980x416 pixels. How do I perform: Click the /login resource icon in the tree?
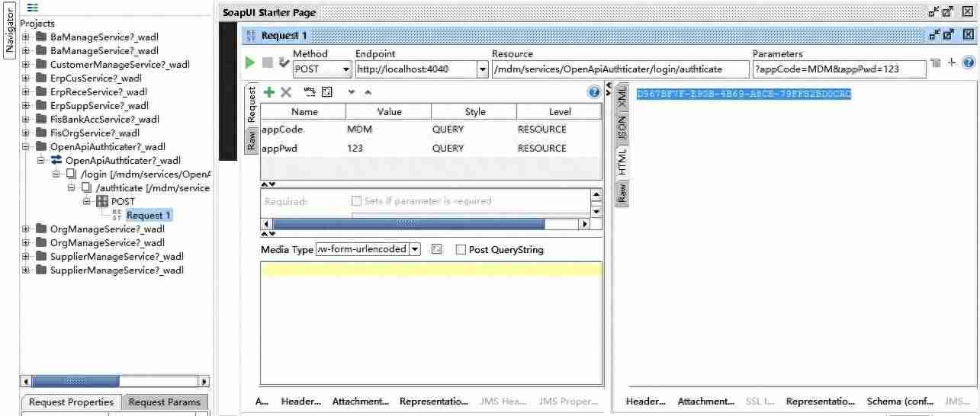click(x=71, y=174)
